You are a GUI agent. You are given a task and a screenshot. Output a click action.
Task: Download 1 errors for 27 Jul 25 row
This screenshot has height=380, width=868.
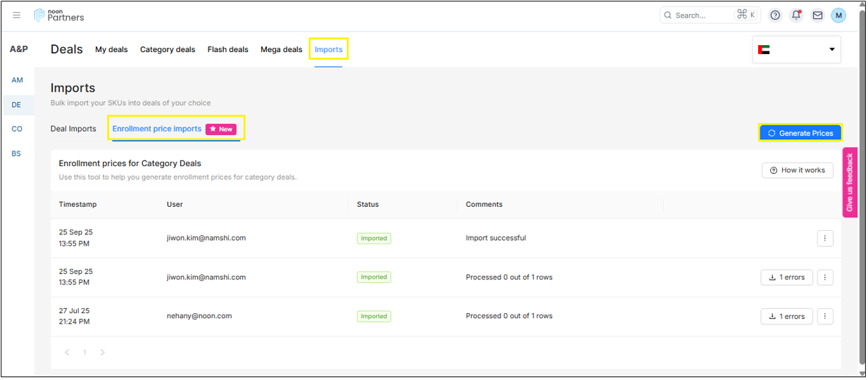pyautogui.click(x=786, y=317)
